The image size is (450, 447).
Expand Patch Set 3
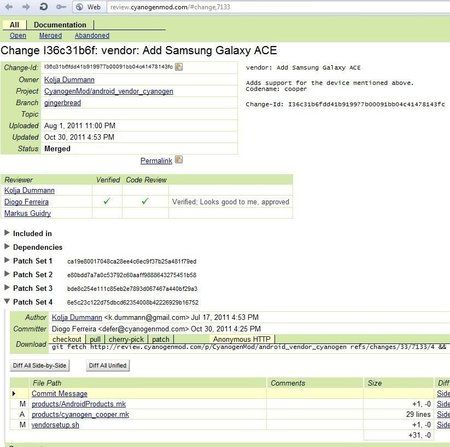point(7,288)
